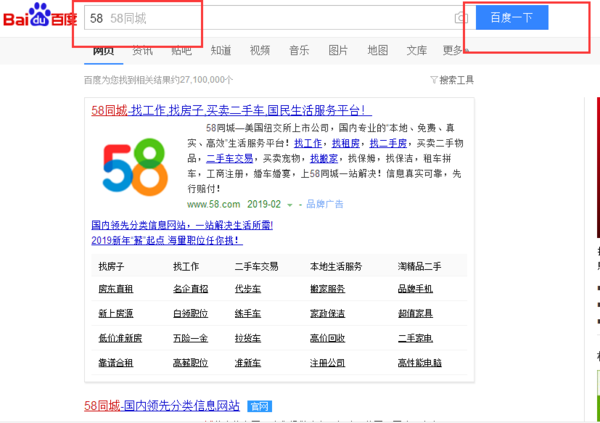Click the 官网 badge
Viewport: 600px width, 423px height.
[x=259, y=407]
